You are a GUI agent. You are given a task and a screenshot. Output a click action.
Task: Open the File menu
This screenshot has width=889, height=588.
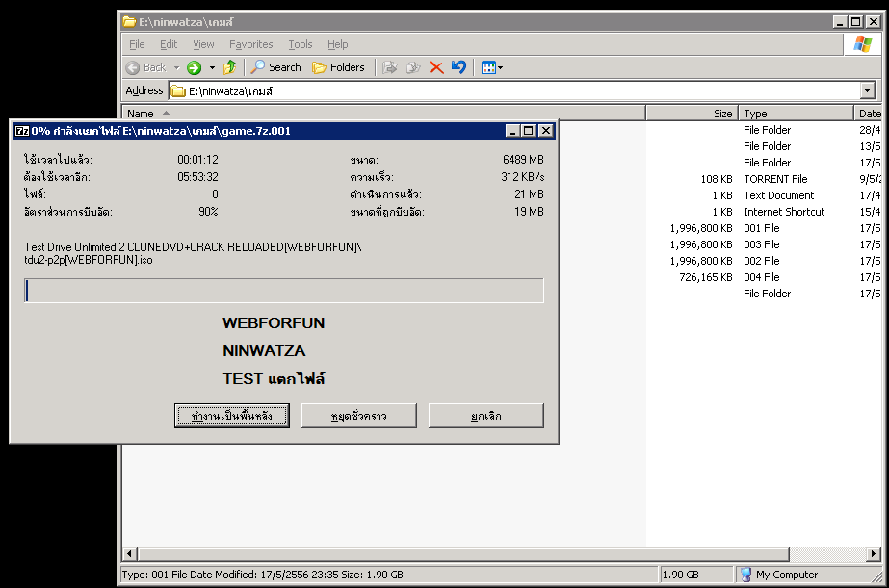click(137, 44)
